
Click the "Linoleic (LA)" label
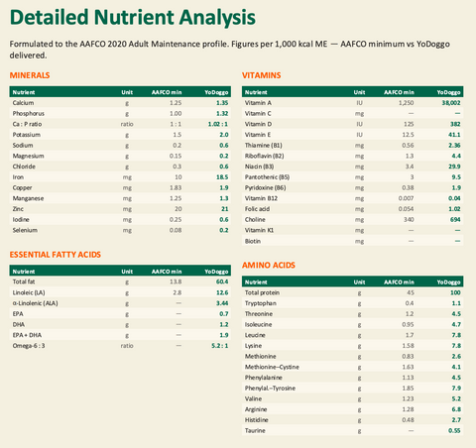[29, 292]
